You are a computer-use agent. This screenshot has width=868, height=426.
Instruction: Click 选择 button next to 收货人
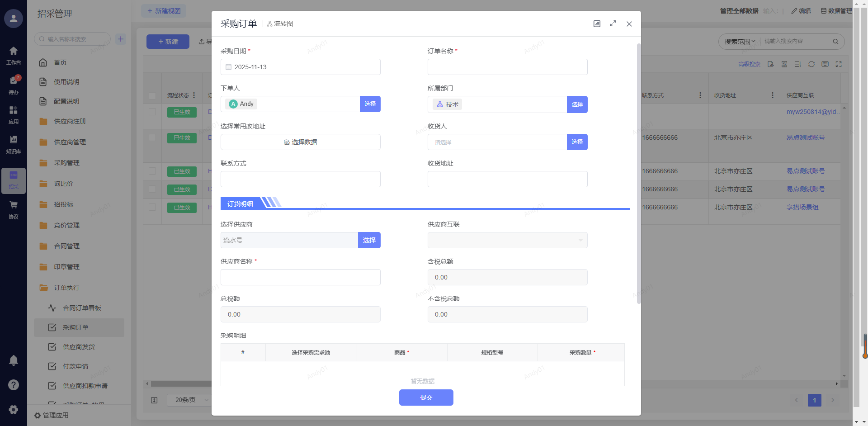577,142
